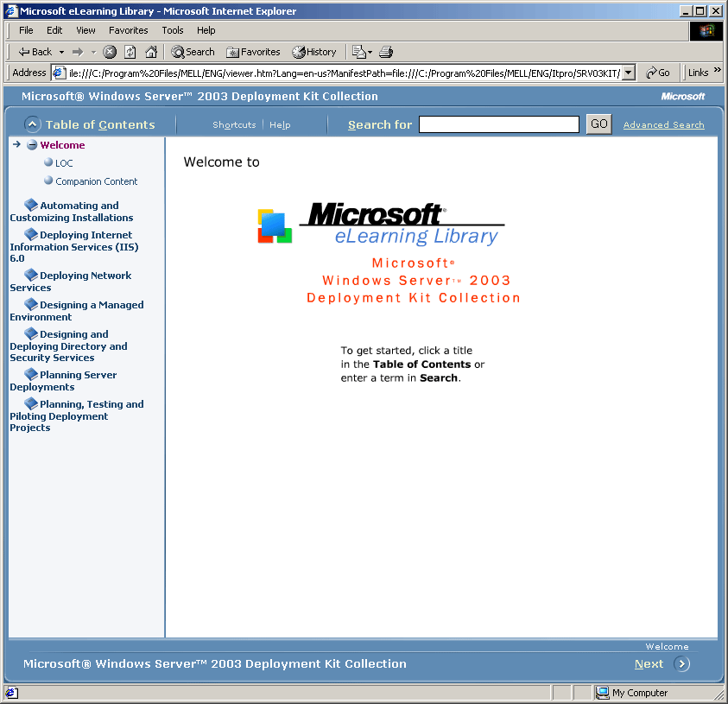This screenshot has height=704, width=728.
Task: Open the History toolbar button
Action: click(313, 52)
